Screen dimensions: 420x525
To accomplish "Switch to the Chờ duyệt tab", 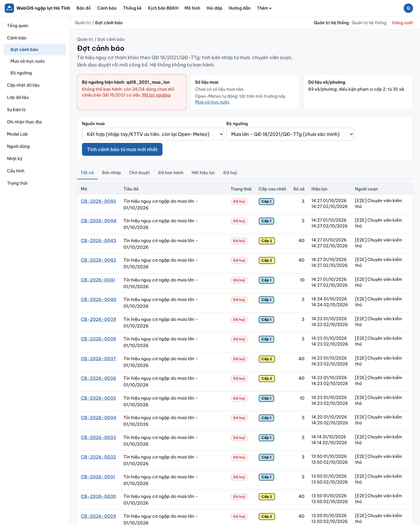I will coord(139,173).
